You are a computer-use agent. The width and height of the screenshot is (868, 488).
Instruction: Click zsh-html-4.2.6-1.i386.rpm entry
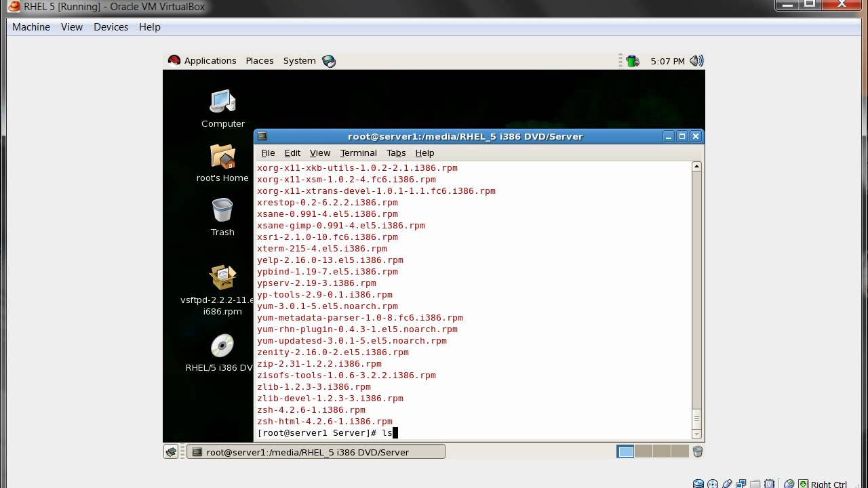pyautogui.click(x=325, y=421)
